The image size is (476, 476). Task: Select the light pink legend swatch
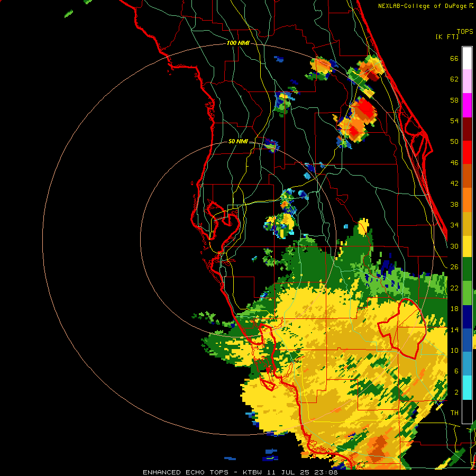[x=467, y=81]
